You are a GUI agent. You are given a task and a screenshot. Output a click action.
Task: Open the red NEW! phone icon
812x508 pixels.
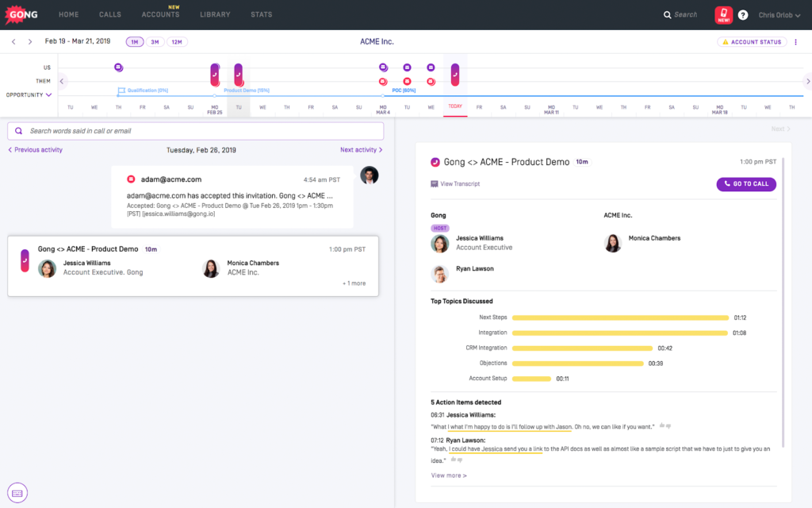pyautogui.click(x=723, y=14)
